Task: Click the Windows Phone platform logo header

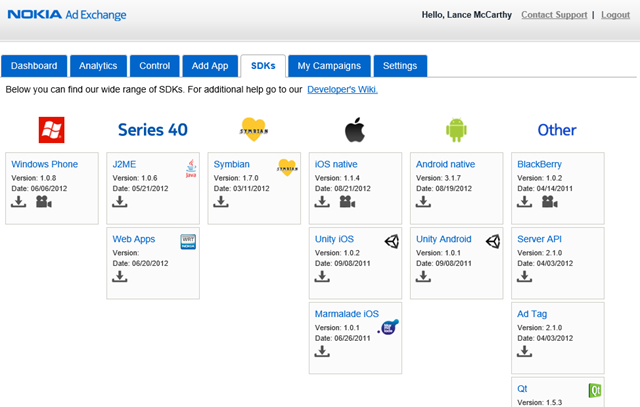Action: tap(51, 130)
